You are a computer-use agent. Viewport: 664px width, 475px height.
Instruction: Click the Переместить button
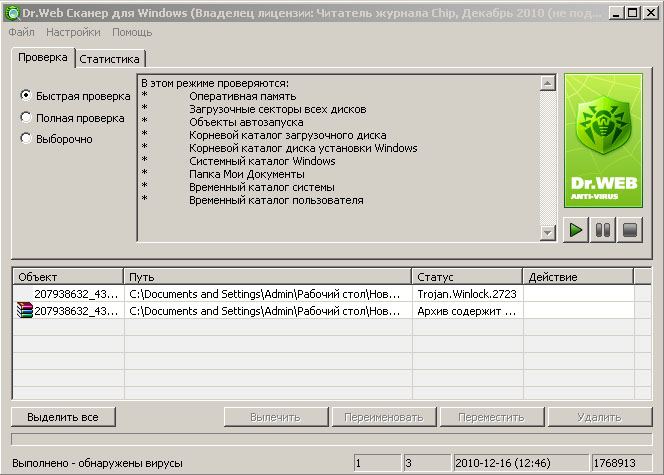coord(492,417)
